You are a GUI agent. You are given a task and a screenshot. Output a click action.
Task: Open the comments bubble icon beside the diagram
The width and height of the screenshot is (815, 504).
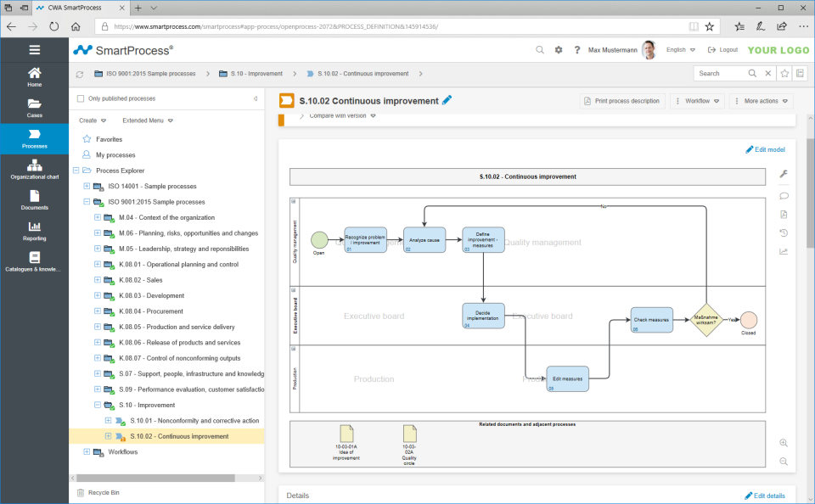click(784, 196)
